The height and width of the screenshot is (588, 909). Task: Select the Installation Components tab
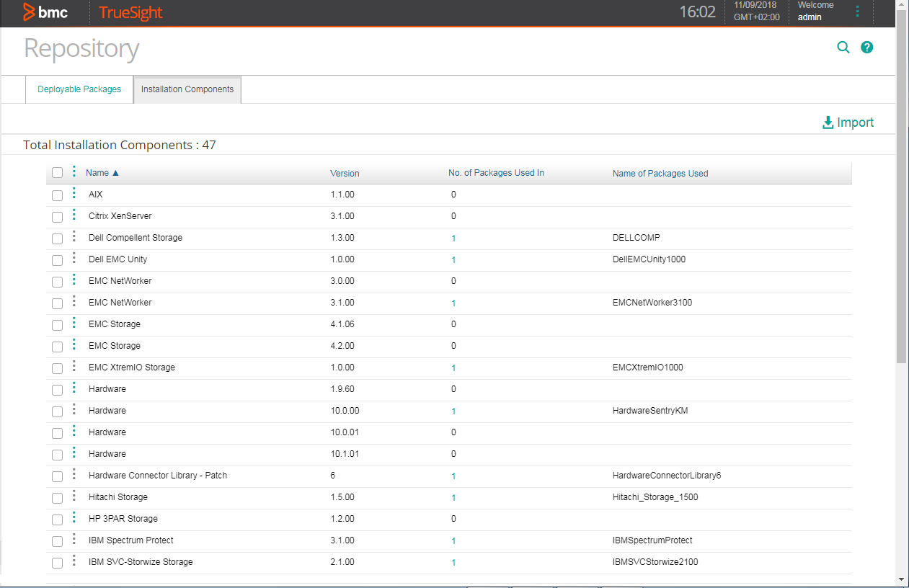(x=187, y=89)
